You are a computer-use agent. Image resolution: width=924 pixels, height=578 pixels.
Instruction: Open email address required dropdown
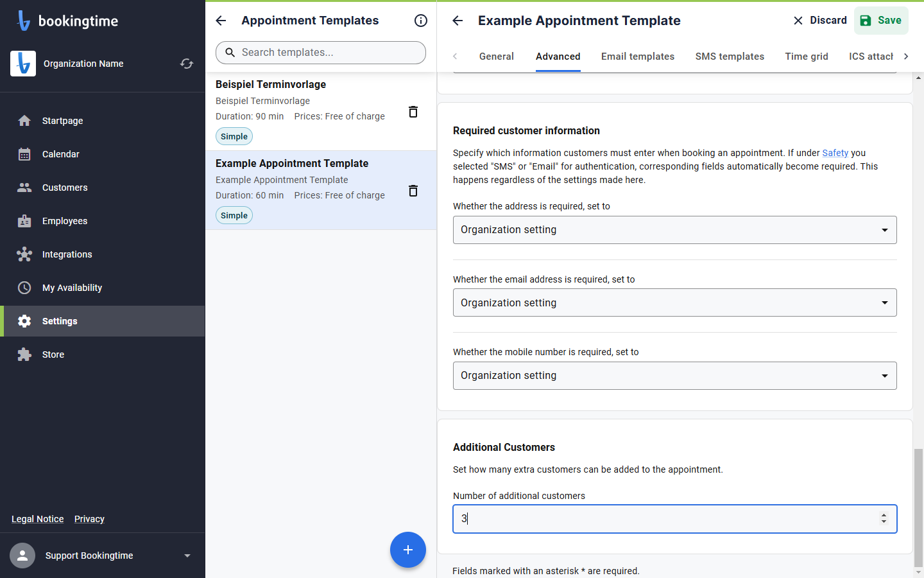pos(675,302)
